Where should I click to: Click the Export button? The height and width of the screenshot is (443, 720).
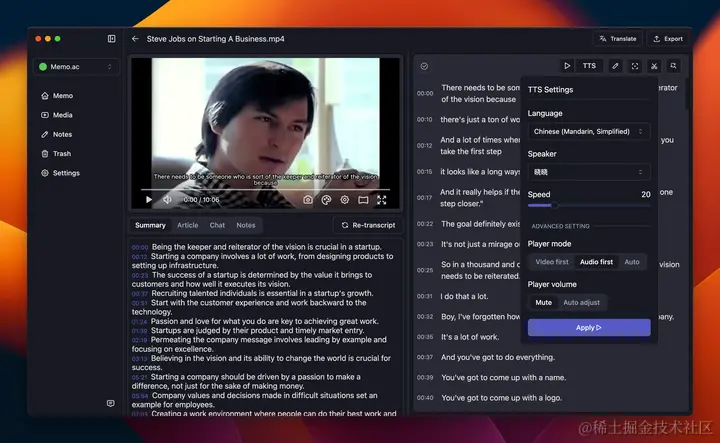click(668, 39)
